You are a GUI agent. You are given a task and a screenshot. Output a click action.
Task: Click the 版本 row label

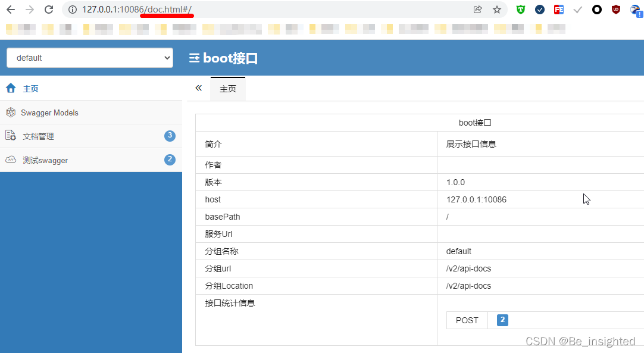click(213, 182)
